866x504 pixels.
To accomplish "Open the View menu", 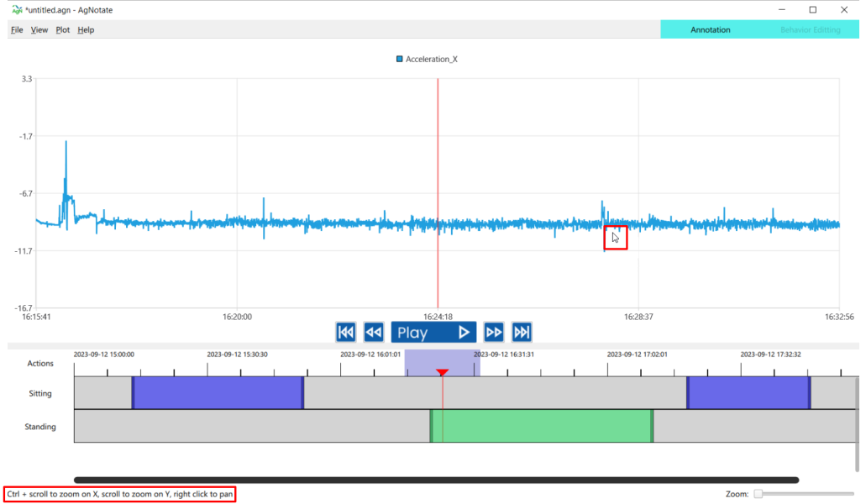I will pyautogui.click(x=39, y=29).
